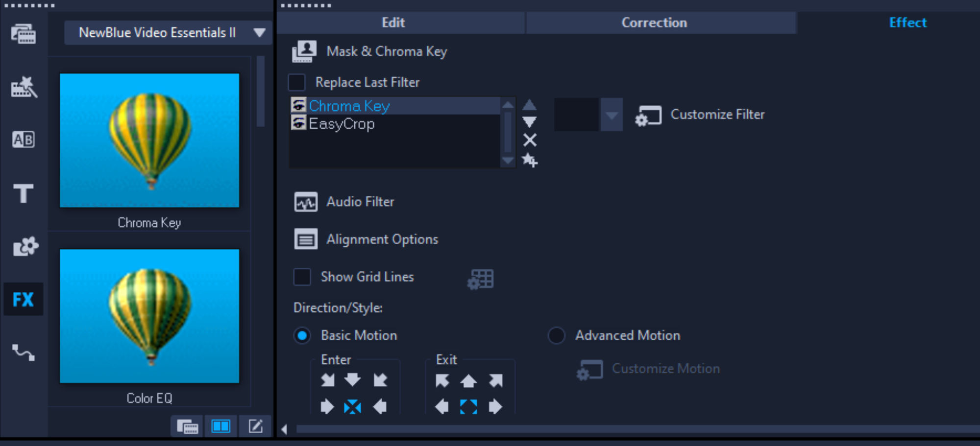Move selected filter up in list
Screen dimensions: 980x446
(x=529, y=104)
